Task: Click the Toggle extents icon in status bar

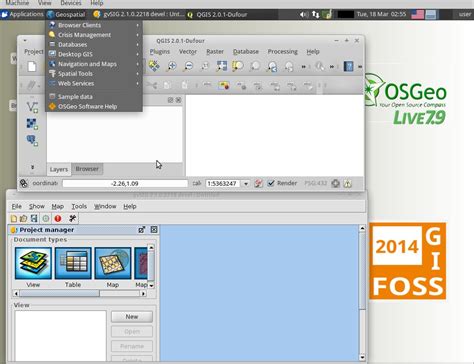Action: (x=24, y=183)
